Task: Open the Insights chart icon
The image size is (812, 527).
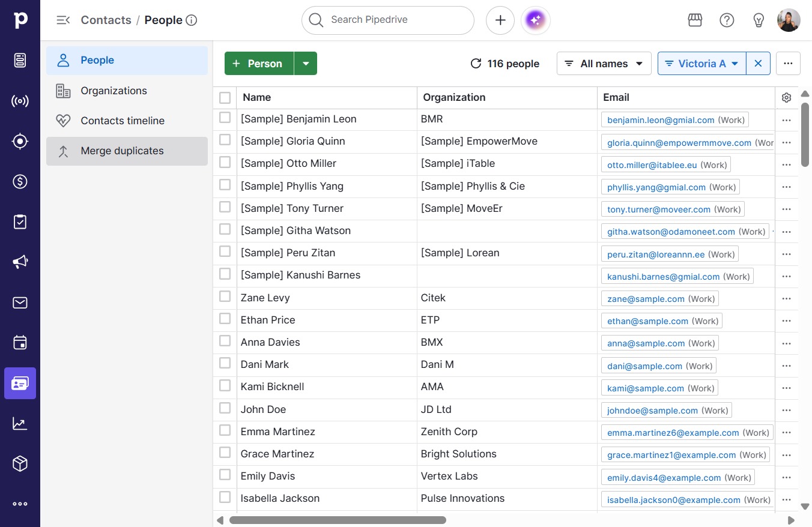Action: pos(20,424)
